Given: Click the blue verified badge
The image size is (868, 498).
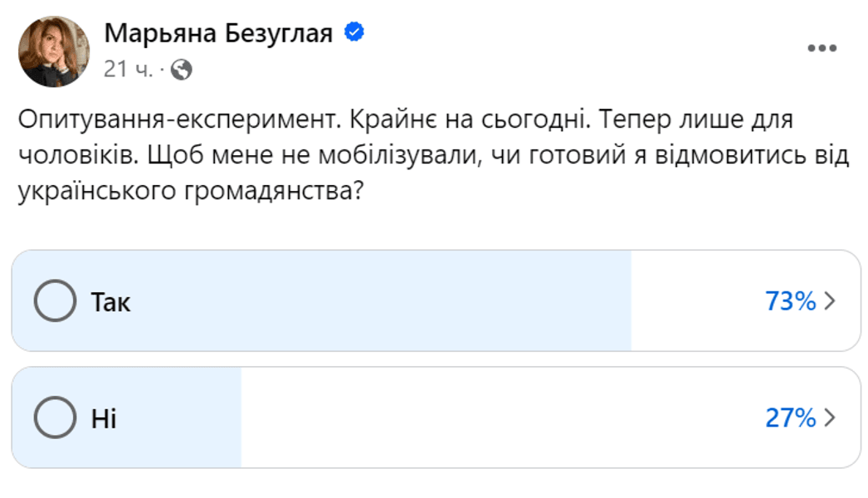Looking at the screenshot, I should tap(355, 33).
